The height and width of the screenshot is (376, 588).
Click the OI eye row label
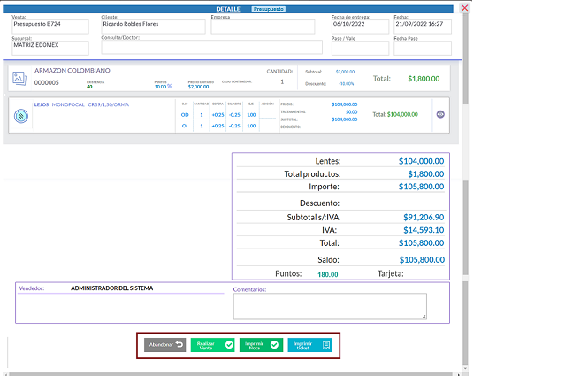(185, 126)
